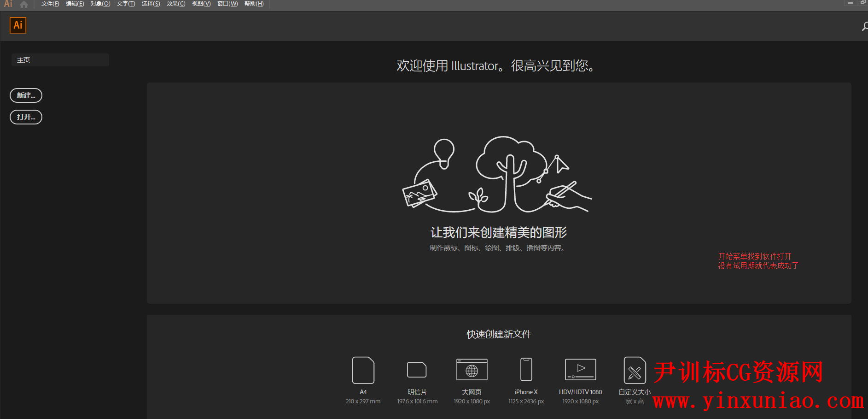
Task: Open the custom size (自定义大小) preset
Action: [x=635, y=370]
